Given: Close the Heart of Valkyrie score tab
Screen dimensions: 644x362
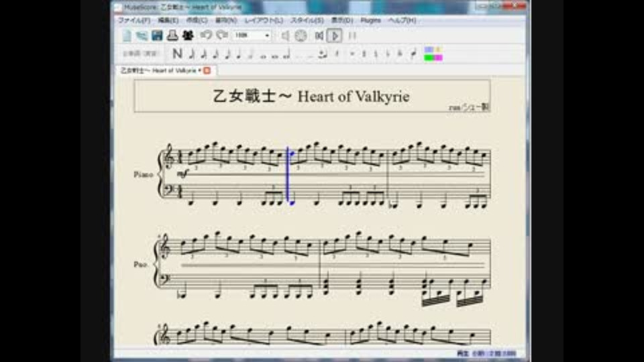Looking at the screenshot, I should (207, 70).
